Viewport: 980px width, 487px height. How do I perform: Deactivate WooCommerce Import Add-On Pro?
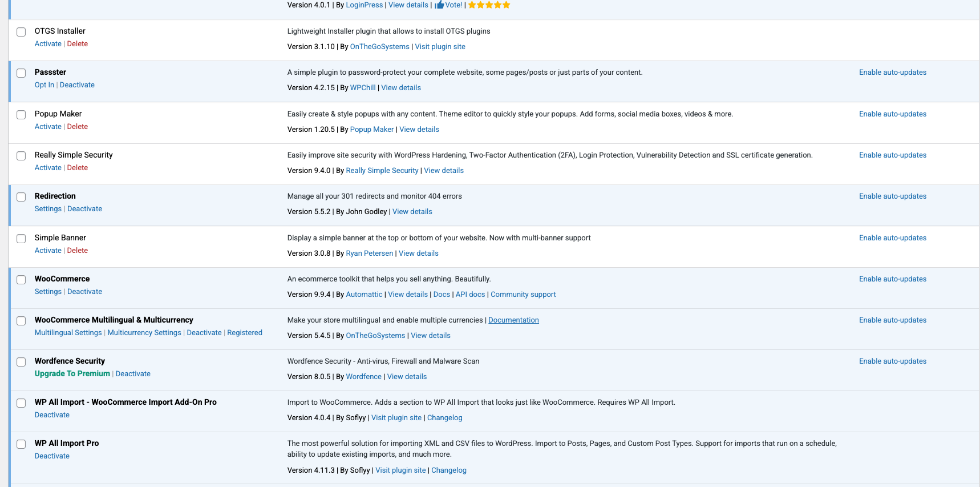pyautogui.click(x=52, y=415)
